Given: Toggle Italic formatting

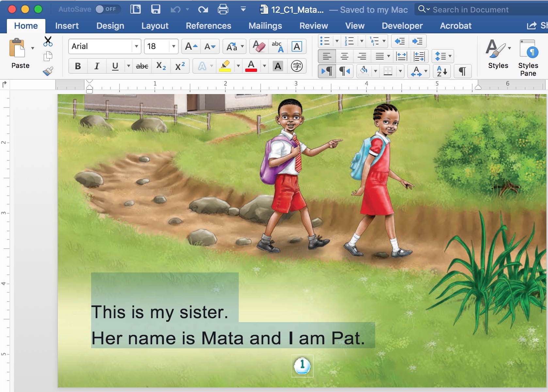Looking at the screenshot, I should (97, 66).
